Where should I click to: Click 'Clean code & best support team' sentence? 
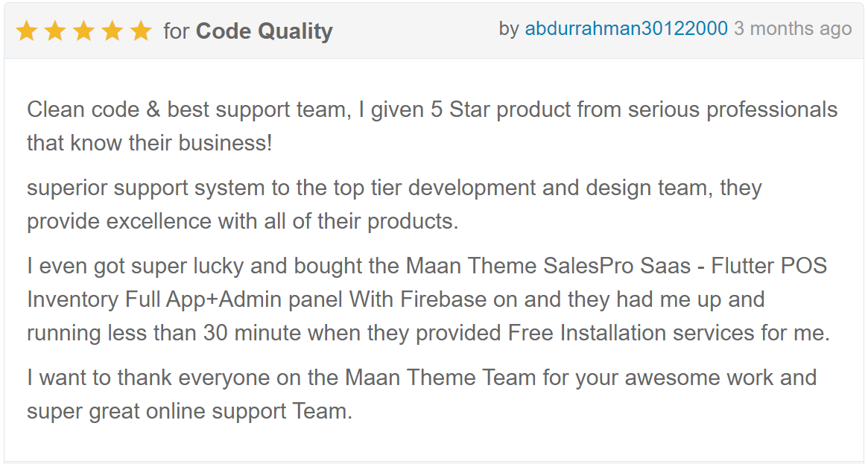pos(189,109)
